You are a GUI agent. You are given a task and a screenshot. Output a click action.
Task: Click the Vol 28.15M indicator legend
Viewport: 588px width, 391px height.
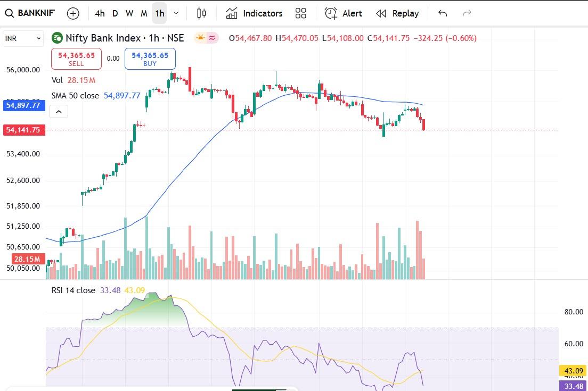coord(73,80)
